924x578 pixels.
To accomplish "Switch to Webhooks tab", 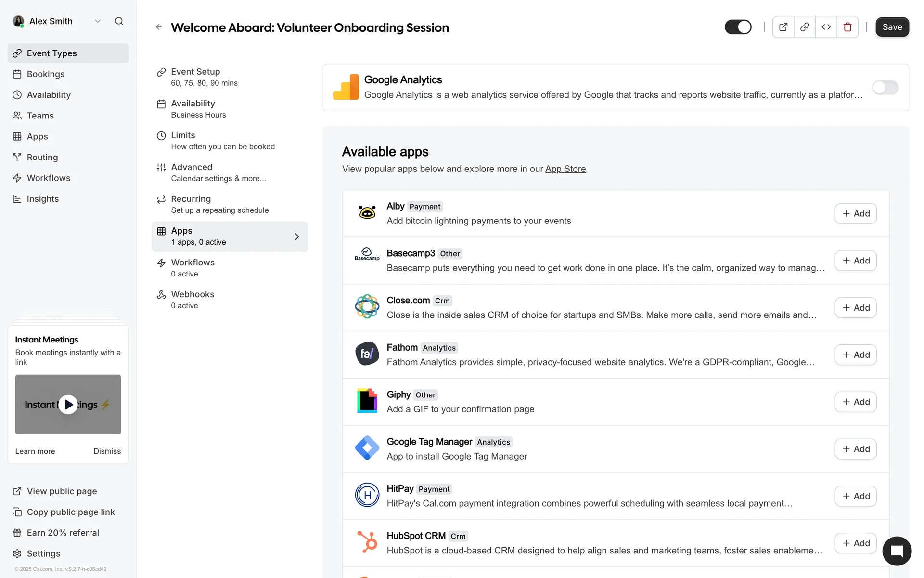I will point(192,300).
